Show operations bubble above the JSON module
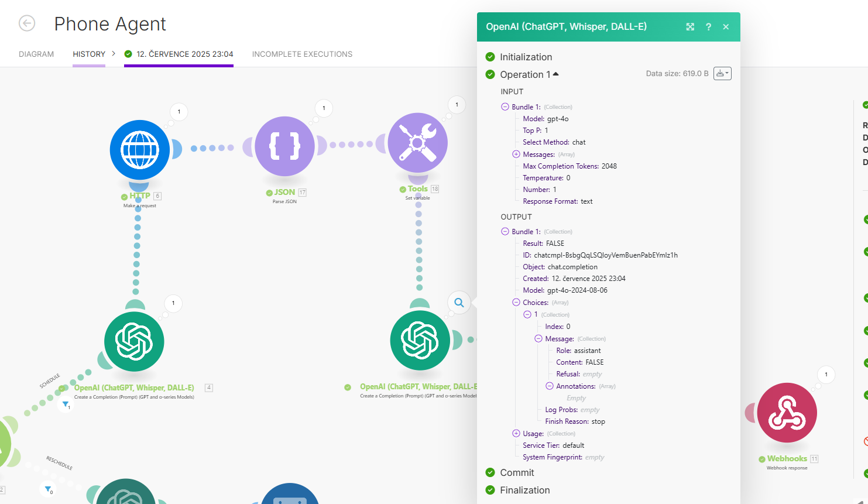The height and width of the screenshot is (504, 868). click(x=324, y=108)
